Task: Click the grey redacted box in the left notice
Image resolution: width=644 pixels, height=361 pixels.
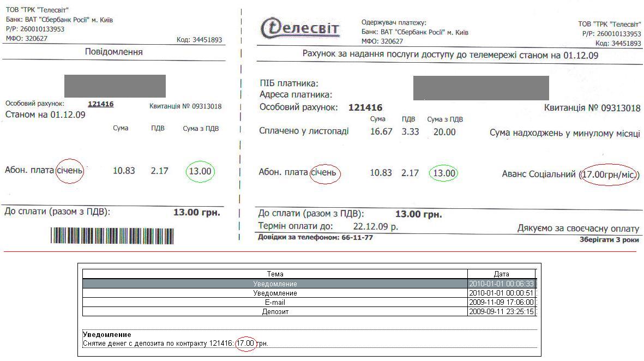Action: (x=115, y=86)
